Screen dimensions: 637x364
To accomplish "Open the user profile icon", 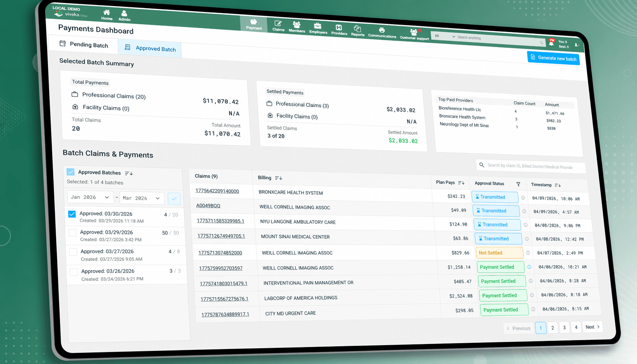I will coord(577,45).
